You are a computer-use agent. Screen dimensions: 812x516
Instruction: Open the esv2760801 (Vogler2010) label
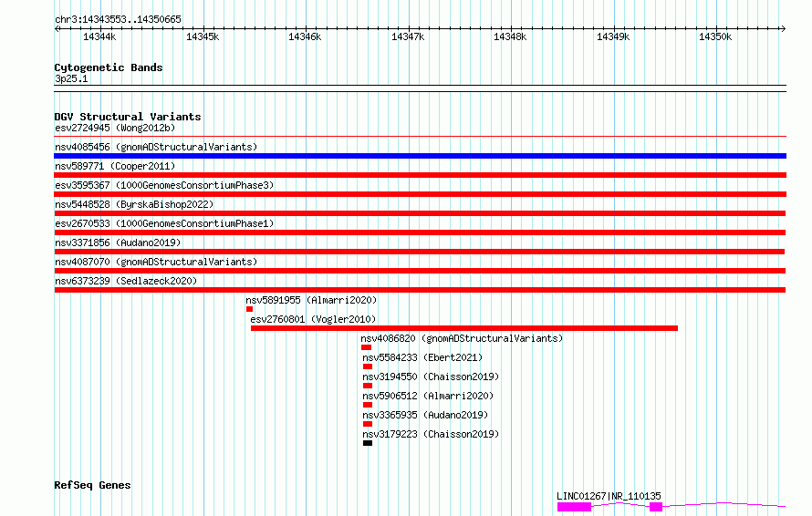coord(313,319)
